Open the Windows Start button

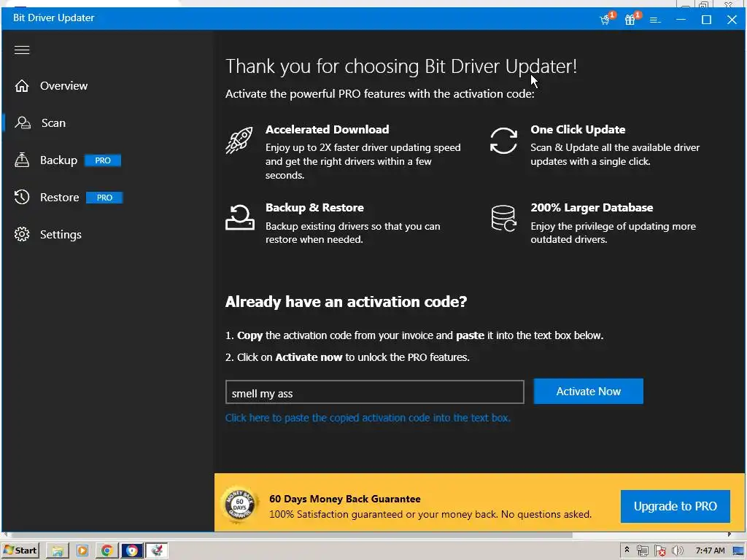20,551
